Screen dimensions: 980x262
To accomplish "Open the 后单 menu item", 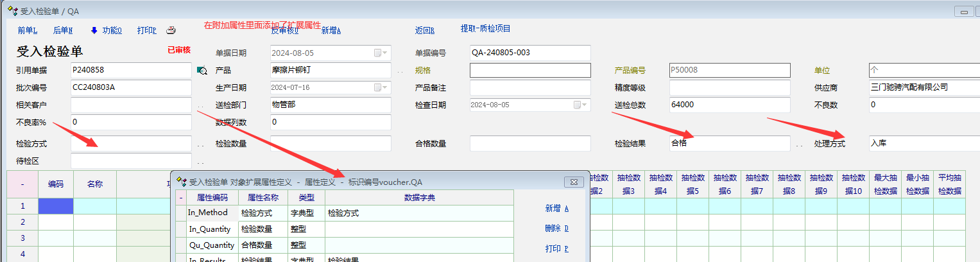I will click(62, 30).
